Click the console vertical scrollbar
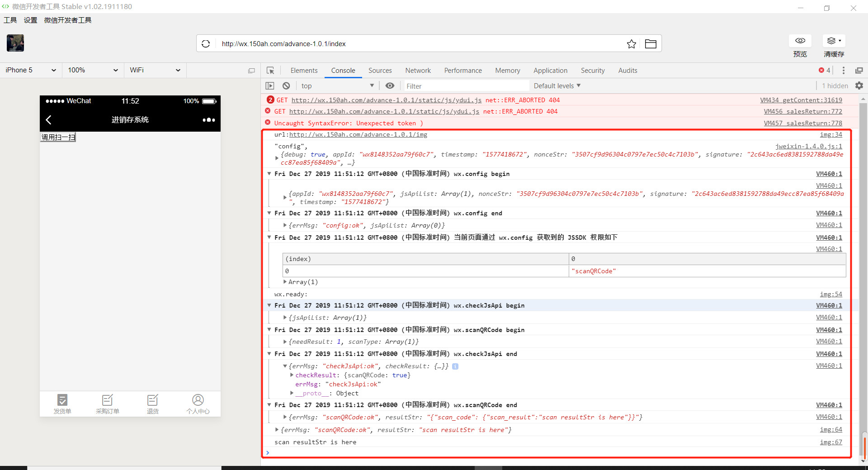This screenshot has height=470, width=868. coord(863,280)
